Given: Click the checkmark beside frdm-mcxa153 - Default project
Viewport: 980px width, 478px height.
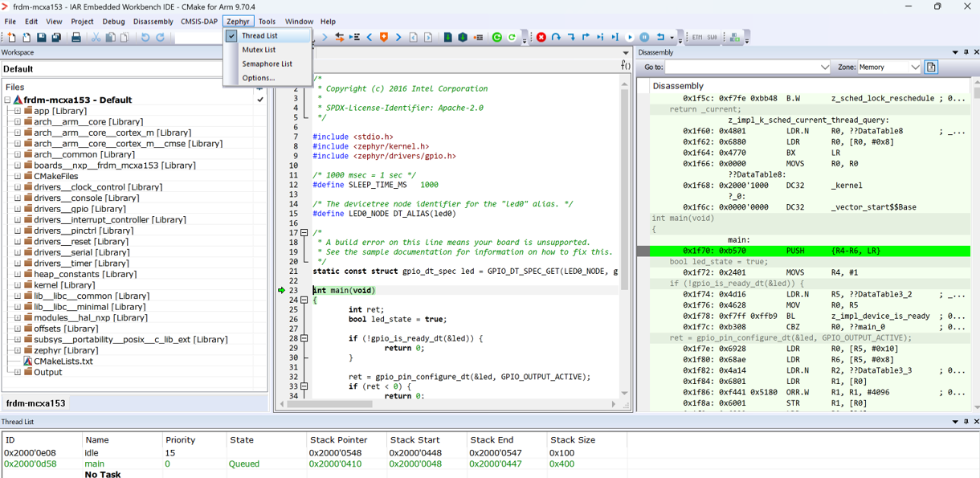Looking at the screenshot, I should tap(260, 100).
